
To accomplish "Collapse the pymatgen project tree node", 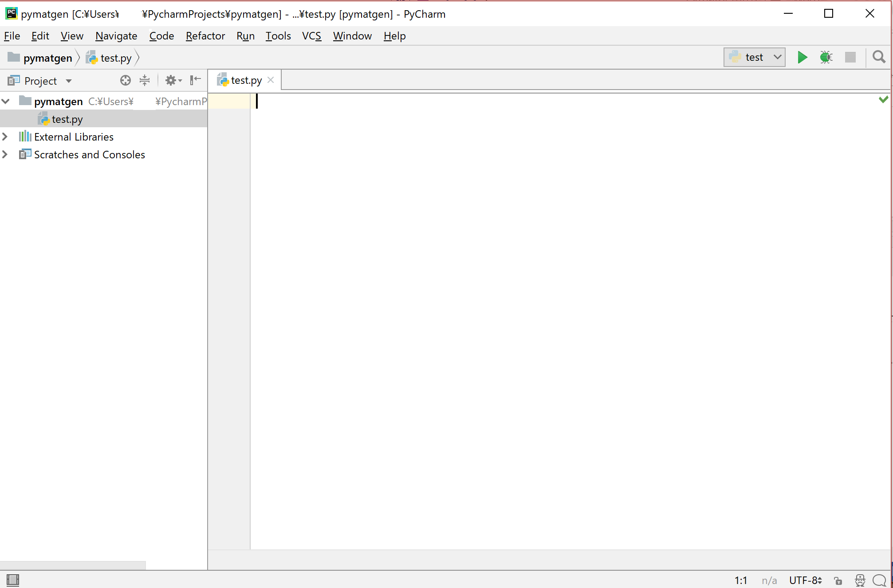I will pyautogui.click(x=6, y=101).
